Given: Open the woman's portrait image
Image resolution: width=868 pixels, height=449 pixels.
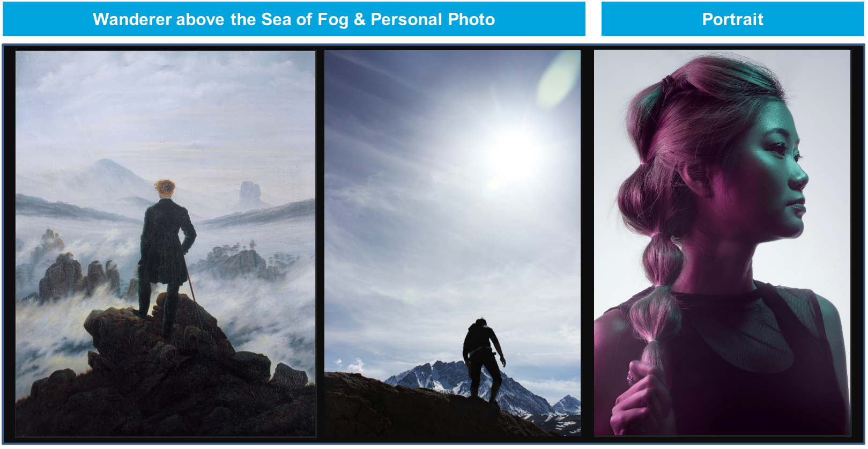Looking at the screenshot, I should click(x=722, y=243).
